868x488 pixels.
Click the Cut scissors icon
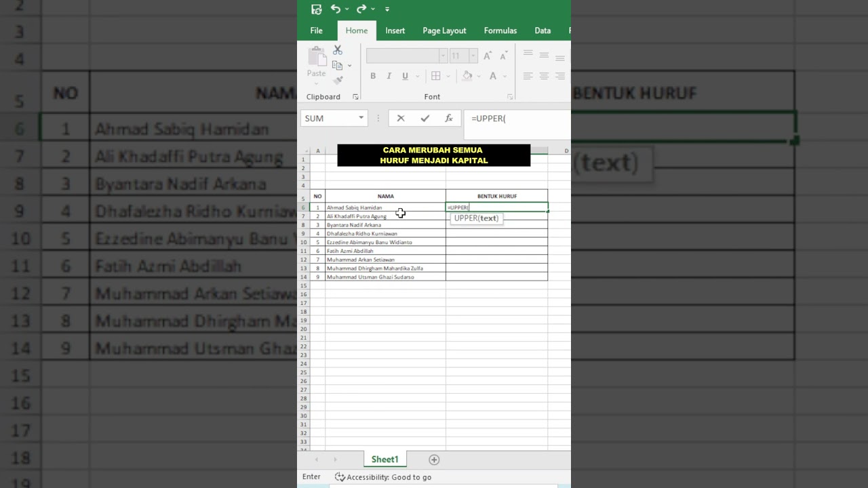[338, 50]
